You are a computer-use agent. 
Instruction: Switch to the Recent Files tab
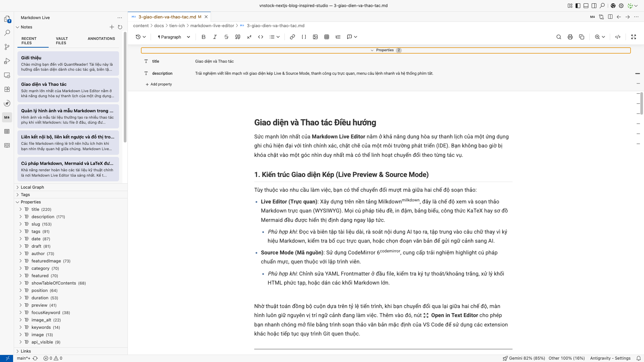(x=33, y=41)
